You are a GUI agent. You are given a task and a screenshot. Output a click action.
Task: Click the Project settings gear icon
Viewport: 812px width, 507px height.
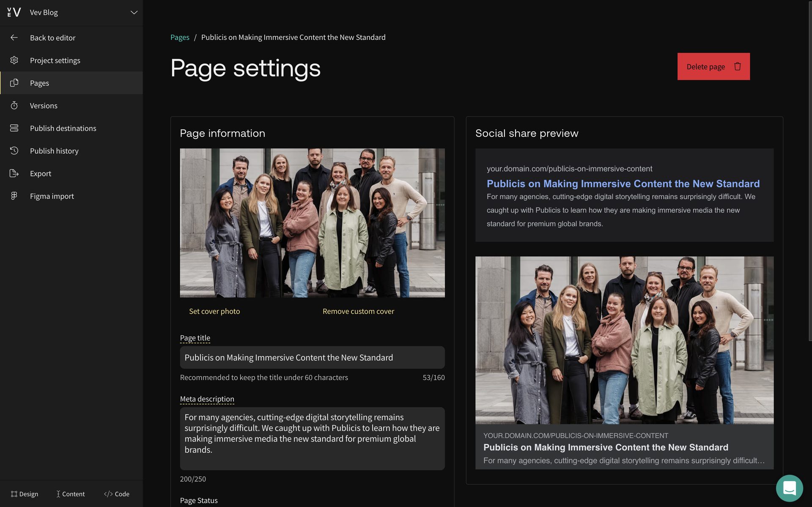pyautogui.click(x=14, y=60)
